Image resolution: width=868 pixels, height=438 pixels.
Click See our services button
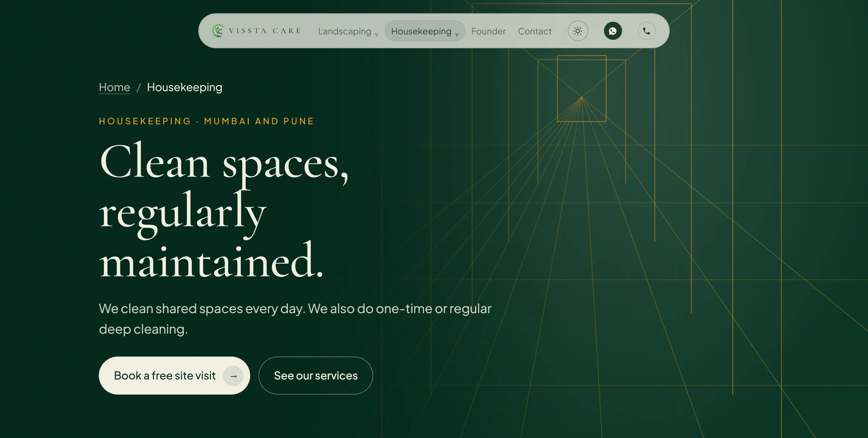coord(316,375)
